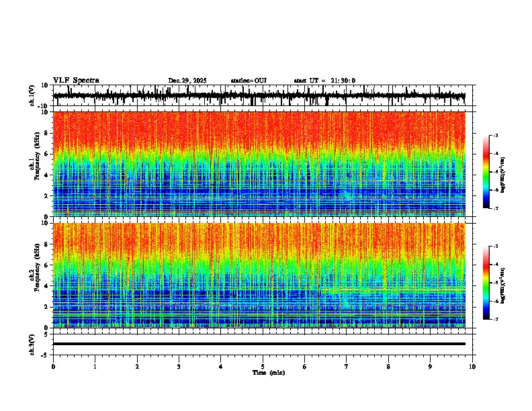Viewport: 532px width, 411px height.
Task: Click the ch.3 flat voltage trace
Action: pos(259,344)
